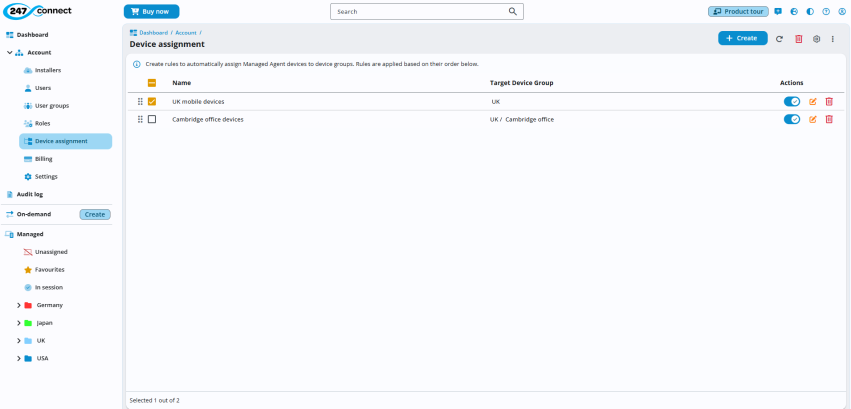Viewport: 851px width, 409px height.
Task: Click the globe language icon in header
Action: [x=794, y=11]
